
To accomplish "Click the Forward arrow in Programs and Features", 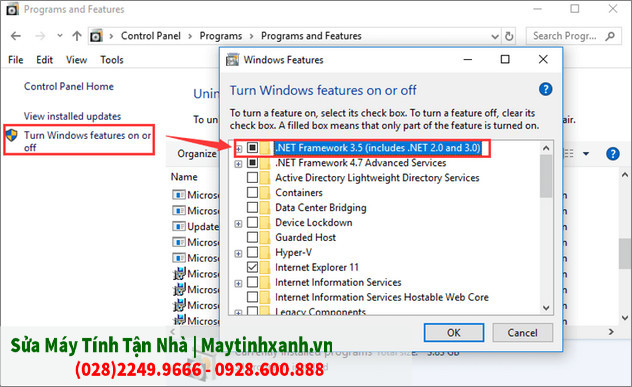I will click(x=40, y=36).
